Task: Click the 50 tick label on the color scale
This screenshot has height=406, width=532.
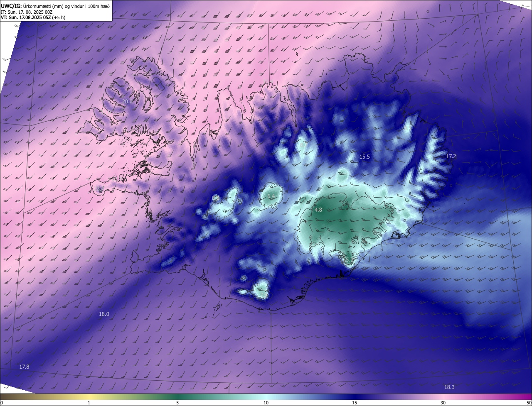Action: point(529,403)
